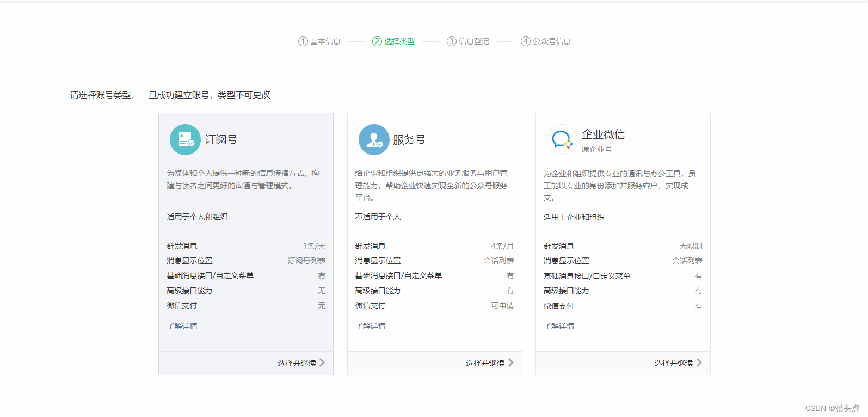This screenshot has width=868, height=417.
Task: Click the 订阅号 card title
Action: (221, 139)
